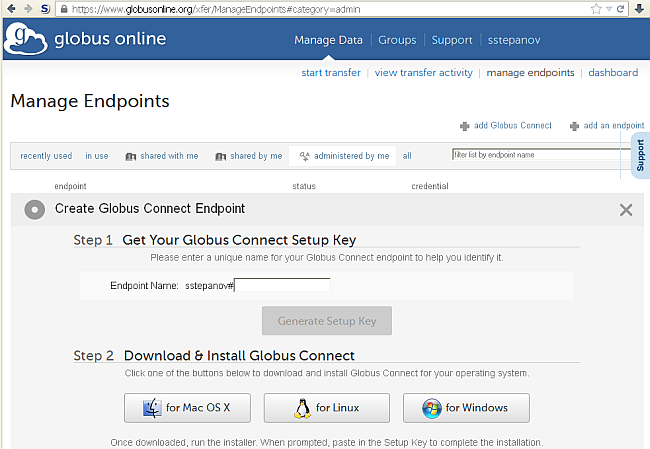Go to start transfer page
This screenshot has height=449, width=650.
[331, 73]
